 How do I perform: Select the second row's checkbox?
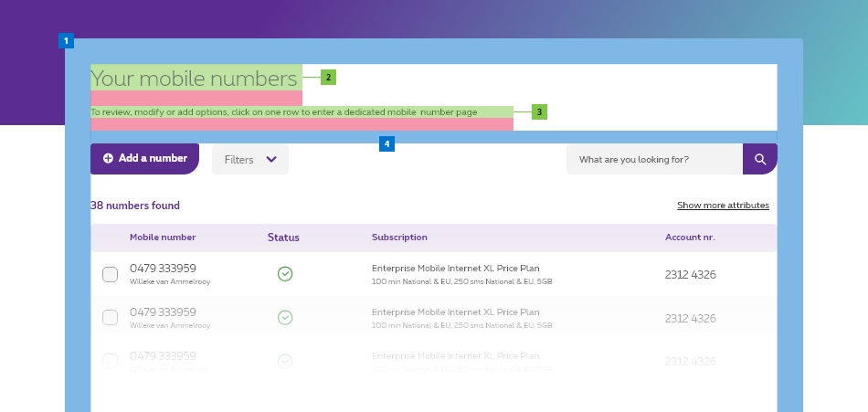pos(111,317)
